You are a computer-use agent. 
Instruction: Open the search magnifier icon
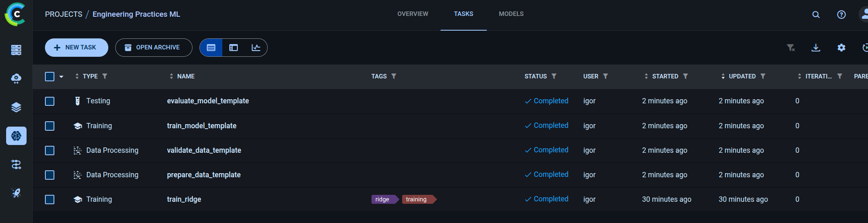[x=816, y=15]
